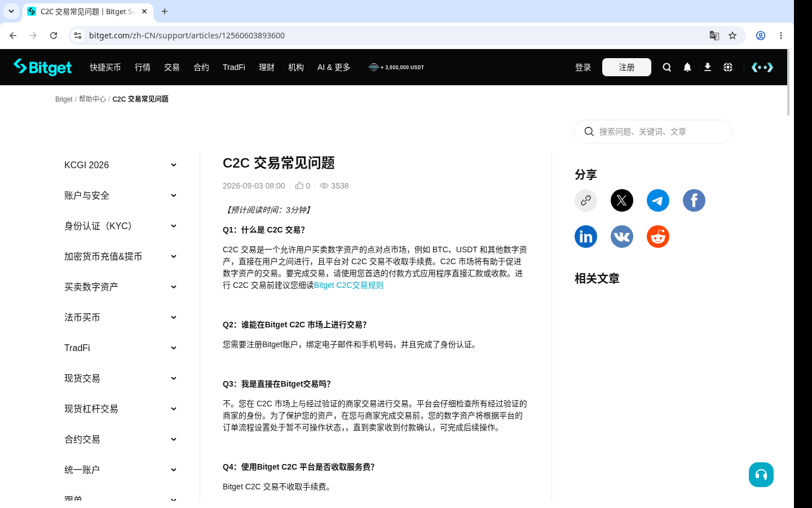Click the Q1：什么是 C2C 交易 heading
This screenshot has width=812, height=508.
264,230
